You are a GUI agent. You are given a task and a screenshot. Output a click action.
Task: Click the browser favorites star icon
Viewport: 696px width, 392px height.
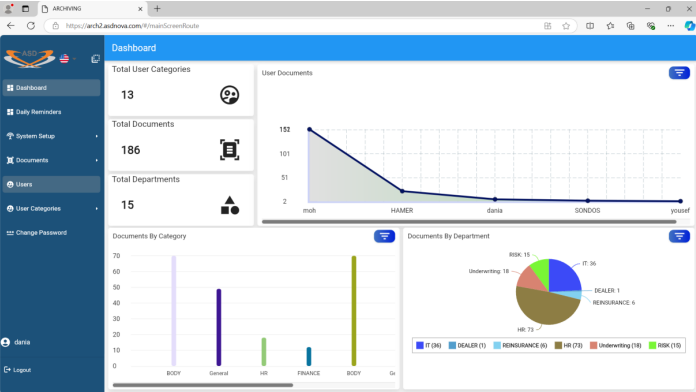click(566, 26)
